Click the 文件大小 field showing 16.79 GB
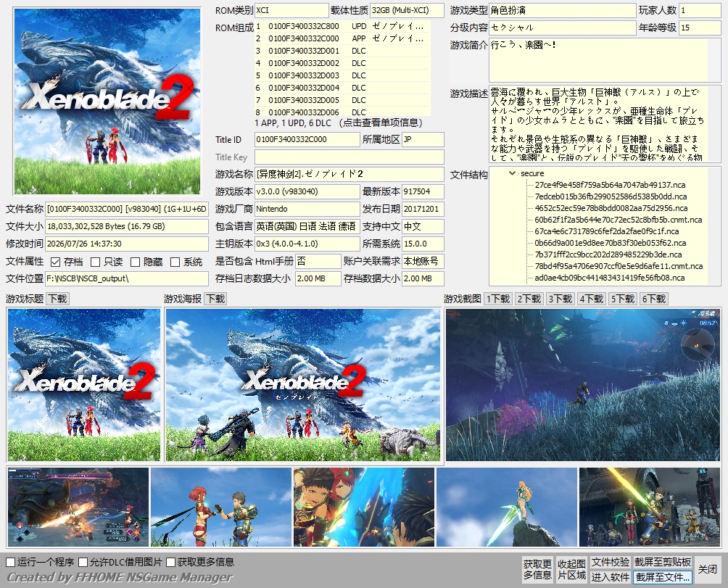728x588 pixels. pyautogui.click(x=127, y=226)
